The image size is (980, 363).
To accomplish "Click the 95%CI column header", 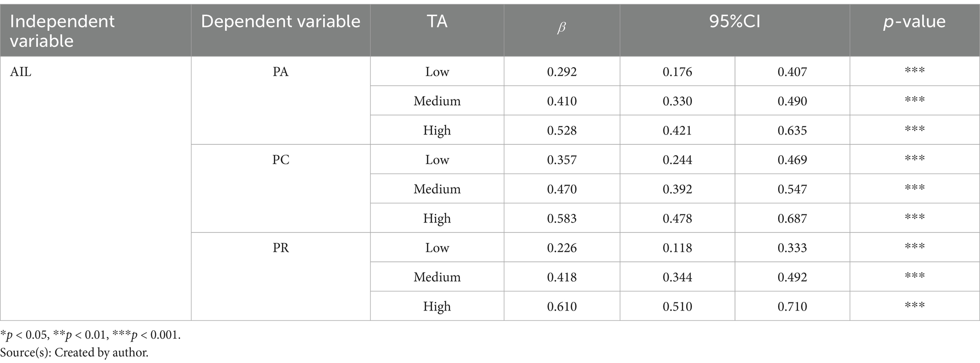I will (x=735, y=22).
